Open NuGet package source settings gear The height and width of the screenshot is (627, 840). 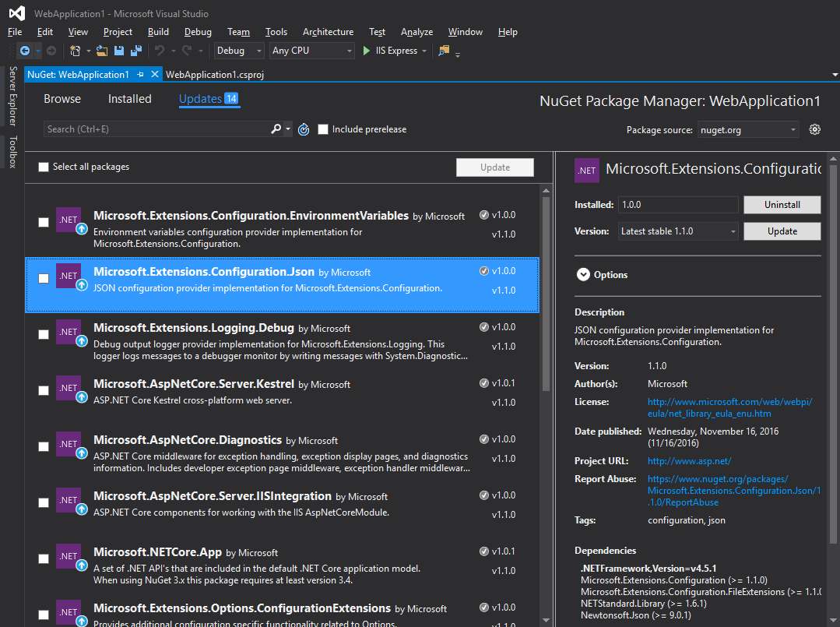tap(814, 129)
